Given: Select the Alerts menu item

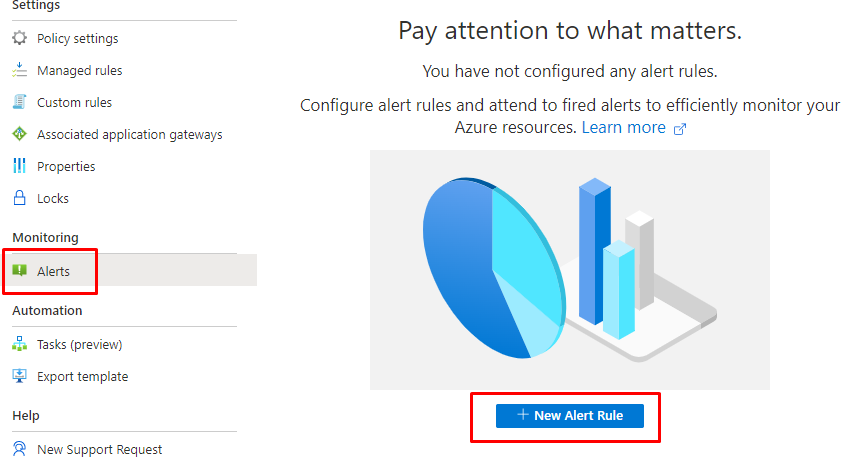Looking at the screenshot, I should pos(53,271).
